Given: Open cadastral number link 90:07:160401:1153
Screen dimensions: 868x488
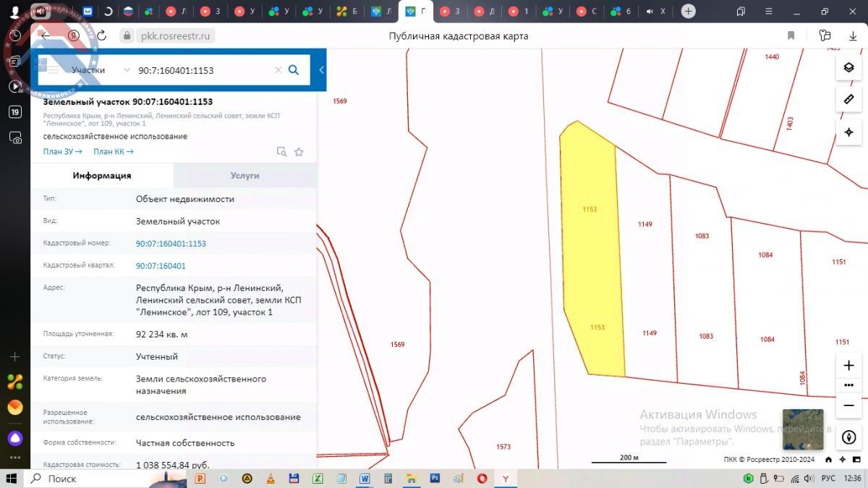Looking at the screenshot, I should pos(171,244).
